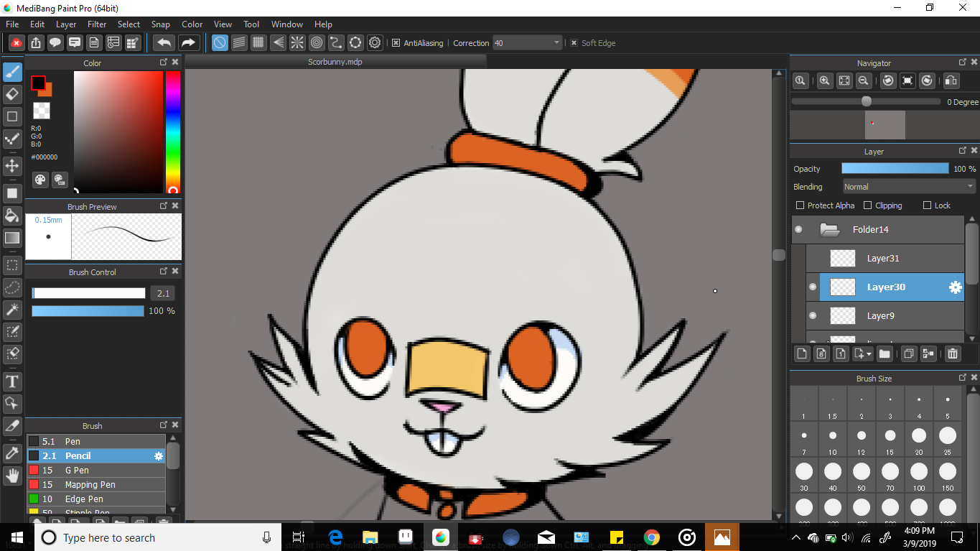Open the Blending mode dropdown
This screenshot has height=551, width=980.
(908, 187)
